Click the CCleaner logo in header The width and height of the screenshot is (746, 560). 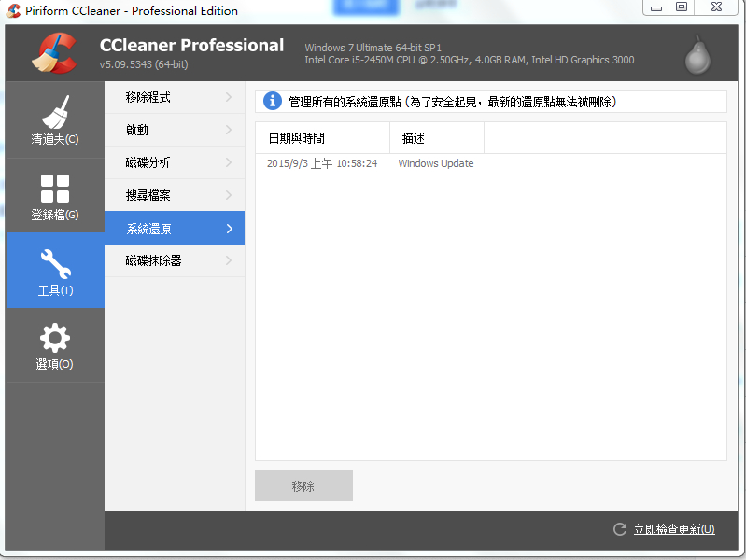(54, 53)
